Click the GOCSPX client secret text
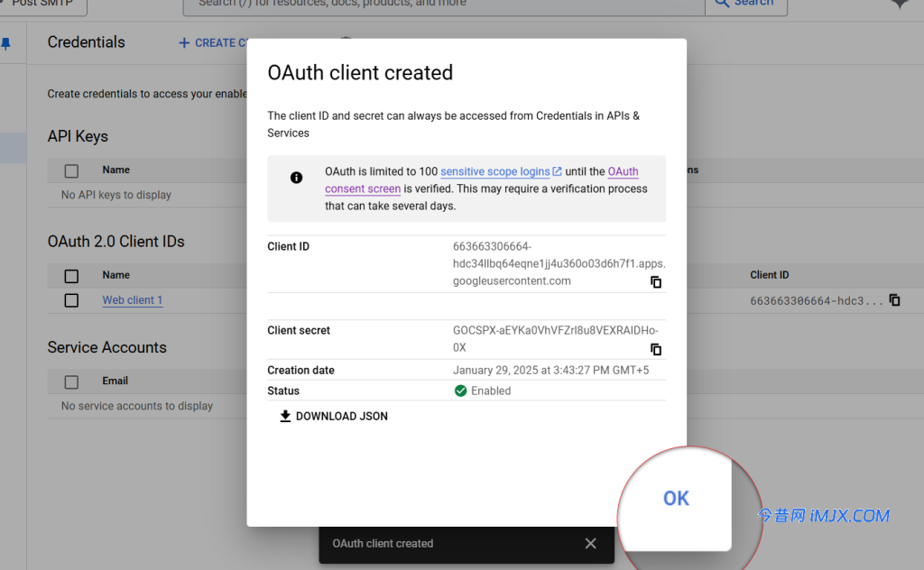The width and height of the screenshot is (924, 570). pyautogui.click(x=555, y=338)
